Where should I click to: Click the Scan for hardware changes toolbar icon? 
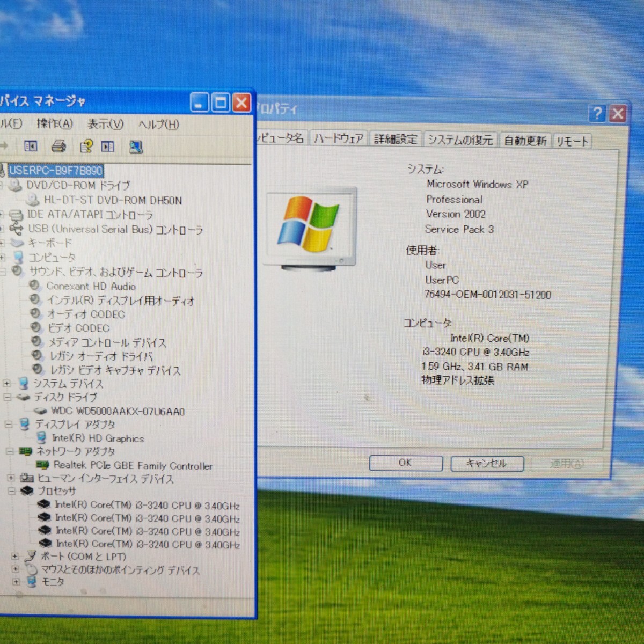pyautogui.click(x=136, y=147)
